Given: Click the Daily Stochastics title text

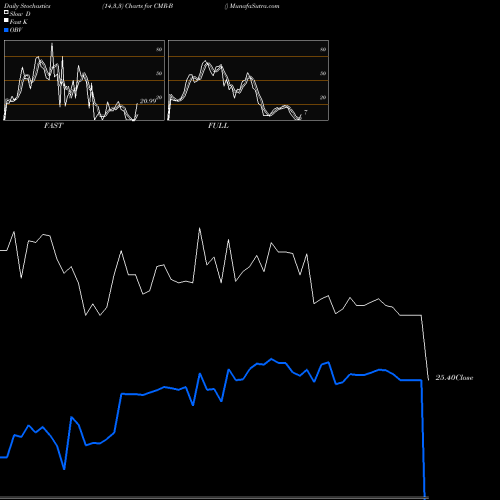Looking at the screenshot, I should (27, 6).
